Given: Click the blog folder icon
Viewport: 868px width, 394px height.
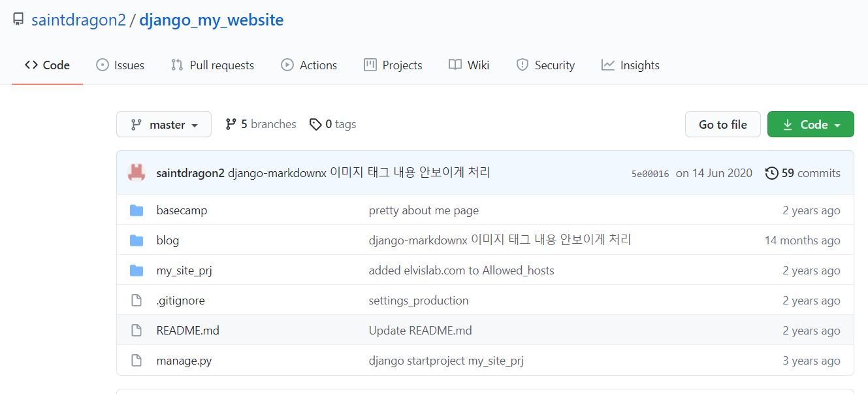Looking at the screenshot, I should click(x=137, y=240).
